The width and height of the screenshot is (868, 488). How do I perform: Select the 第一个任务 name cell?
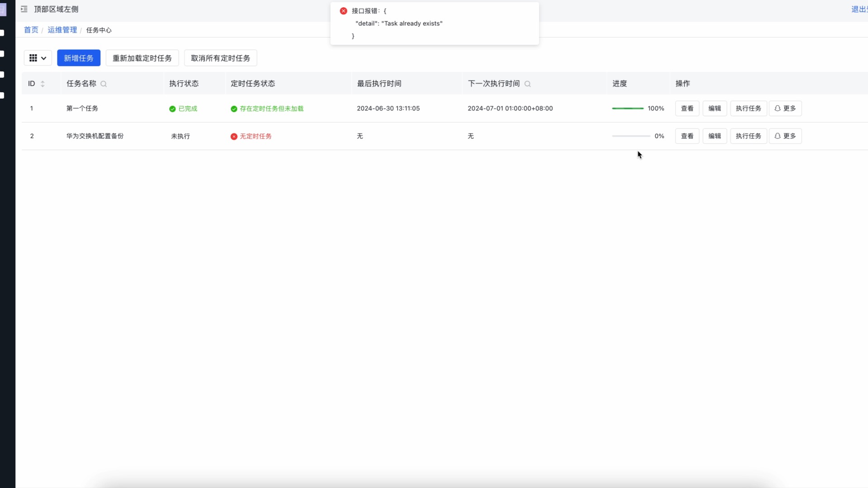click(x=82, y=109)
